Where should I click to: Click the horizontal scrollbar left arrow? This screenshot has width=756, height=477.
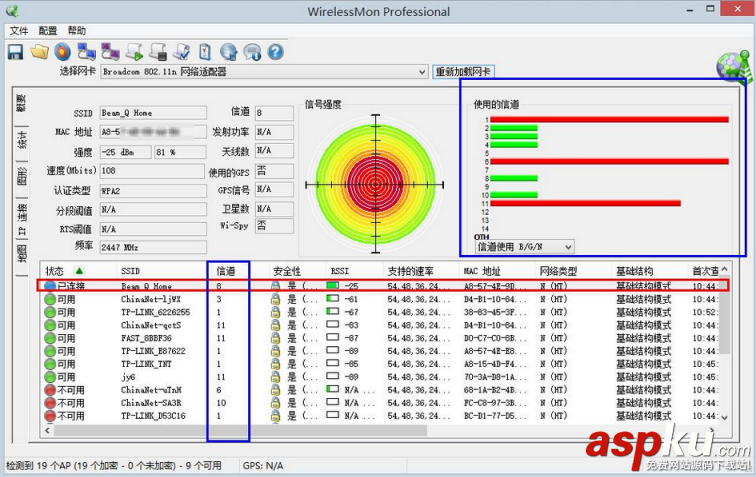click(48, 430)
